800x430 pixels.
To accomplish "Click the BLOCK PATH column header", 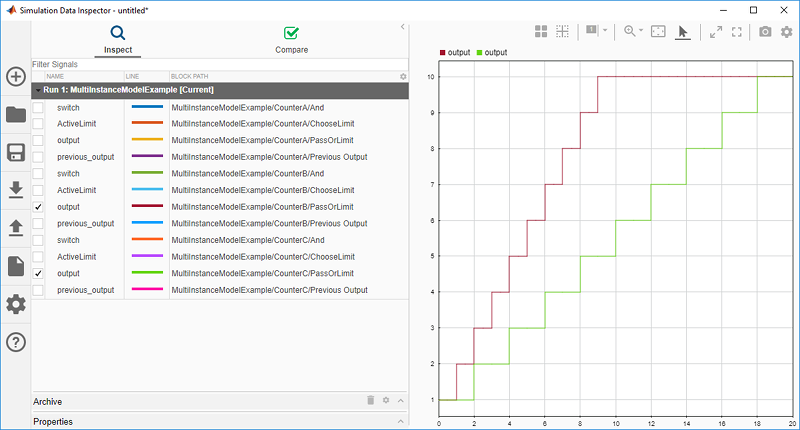I will pyautogui.click(x=189, y=77).
